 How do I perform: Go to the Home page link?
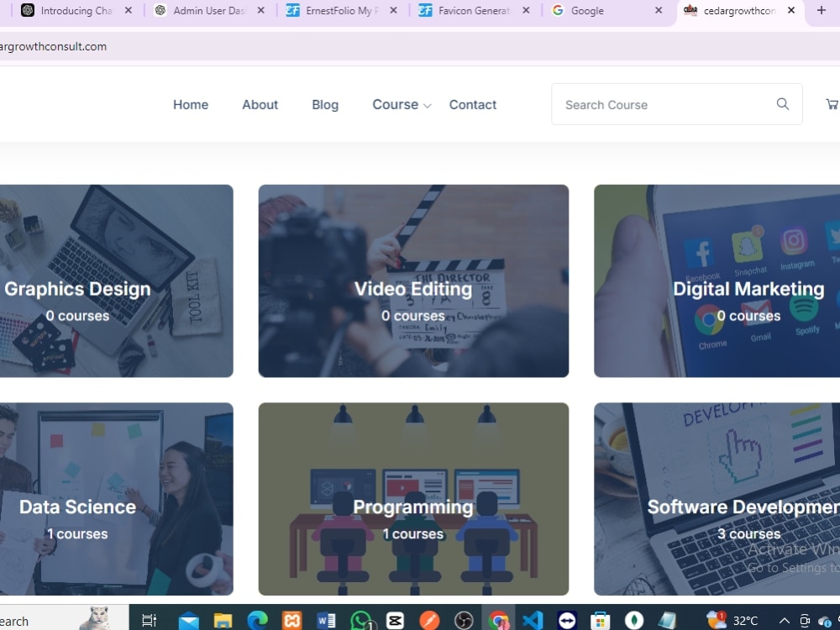pyautogui.click(x=191, y=104)
